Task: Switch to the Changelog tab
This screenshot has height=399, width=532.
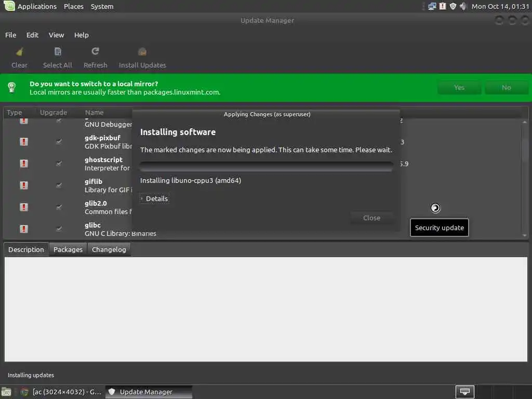Action: click(x=109, y=249)
